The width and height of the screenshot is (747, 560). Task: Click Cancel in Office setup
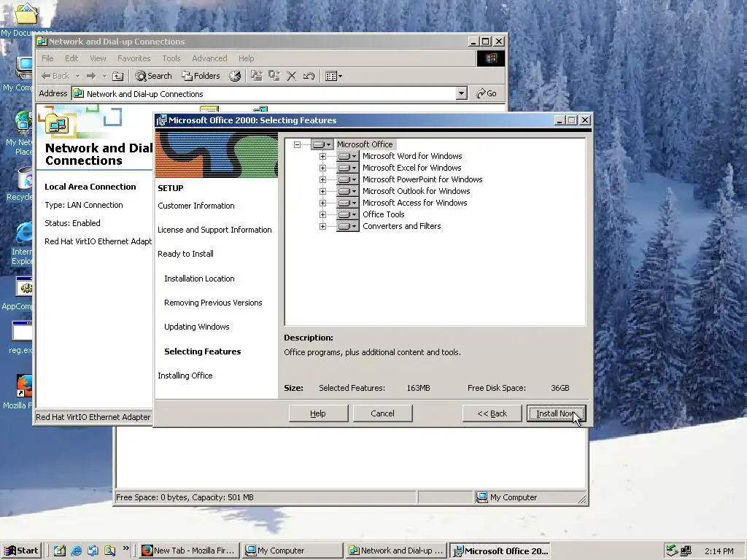point(382,413)
